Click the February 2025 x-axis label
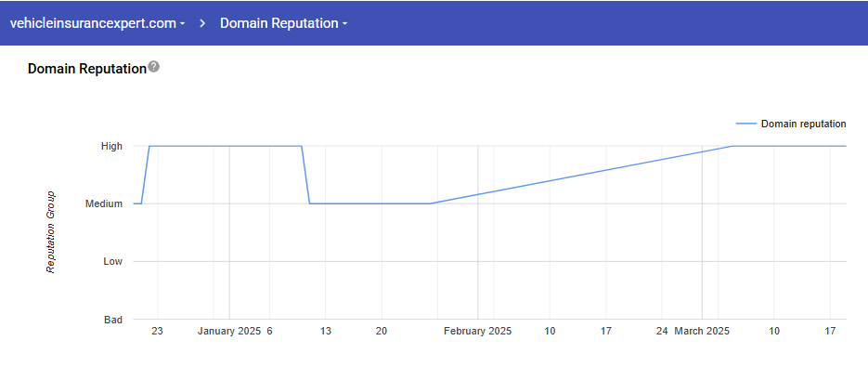The width and height of the screenshot is (868, 380). tap(477, 331)
